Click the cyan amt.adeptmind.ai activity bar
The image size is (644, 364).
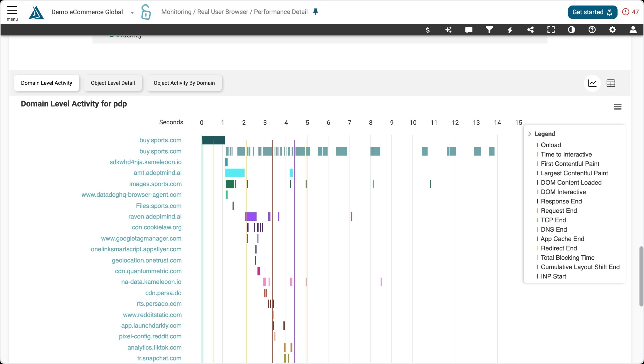tap(235, 173)
